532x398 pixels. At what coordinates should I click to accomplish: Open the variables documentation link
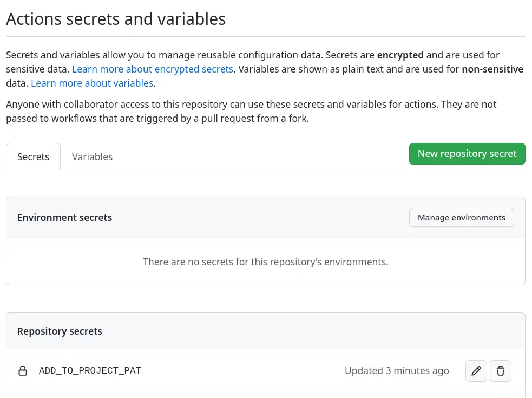click(91, 83)
